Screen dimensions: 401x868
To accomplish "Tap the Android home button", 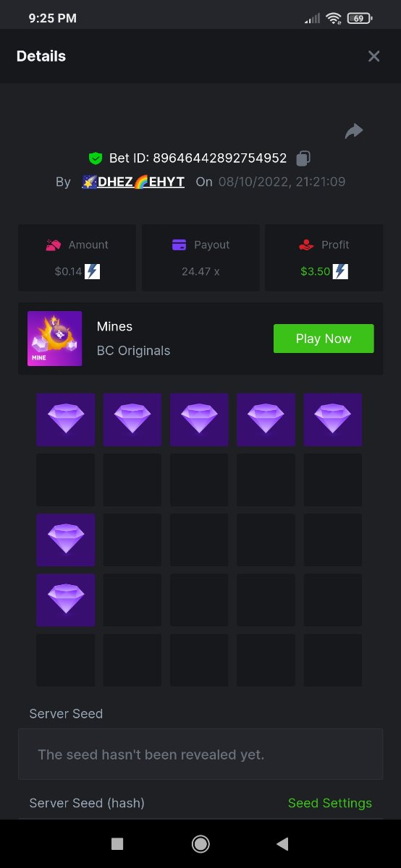I will pyautogui.click(x=200, y=843).
